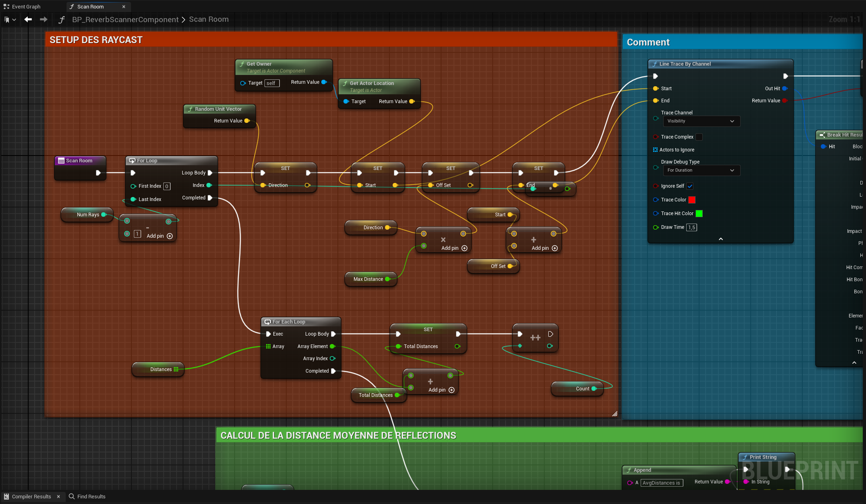Click Actors to Ignore array pin icon
The image size is (866, 504).
(655, 150)
